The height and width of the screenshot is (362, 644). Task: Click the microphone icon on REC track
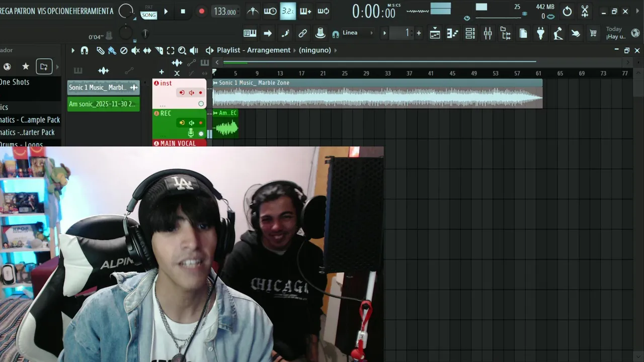click(191, 133)
